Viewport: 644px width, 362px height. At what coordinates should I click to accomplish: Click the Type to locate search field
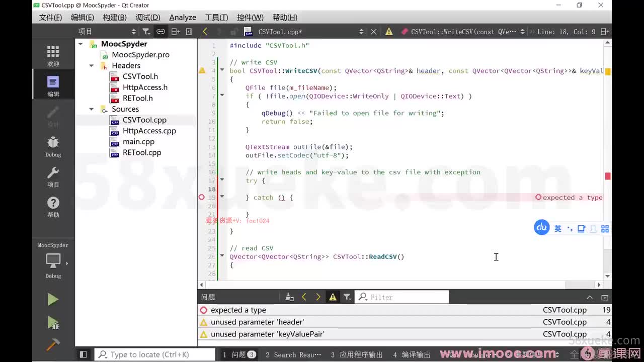(155, 354)
